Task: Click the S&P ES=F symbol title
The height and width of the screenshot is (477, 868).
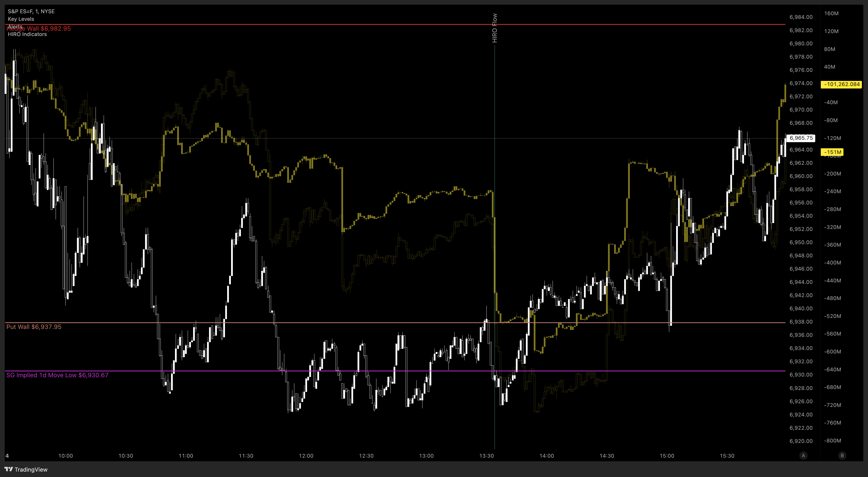Action: pos(31,11)
